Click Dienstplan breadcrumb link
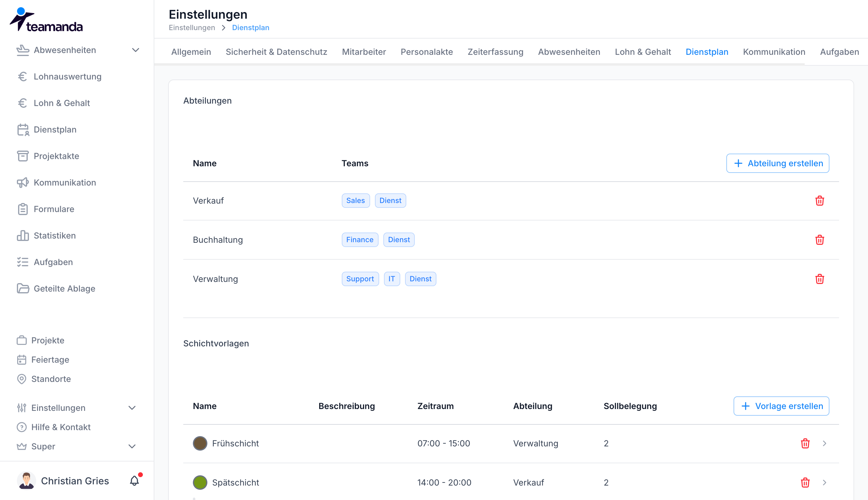The width and height of the screenshot is (868, 500). [x=250, y=27]
